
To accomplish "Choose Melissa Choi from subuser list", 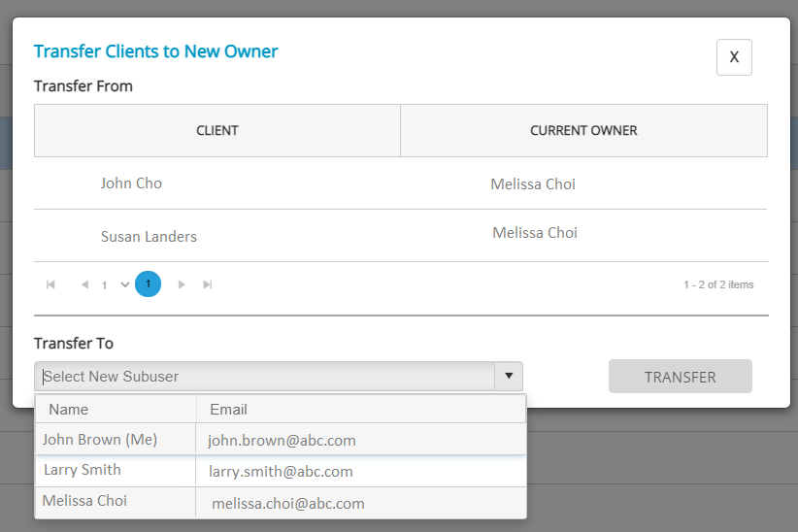I will [281, 503].
